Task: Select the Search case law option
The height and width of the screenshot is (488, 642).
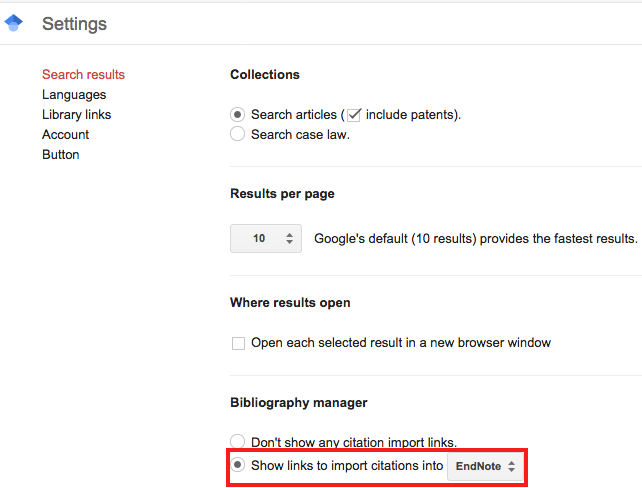Action: 237,134
